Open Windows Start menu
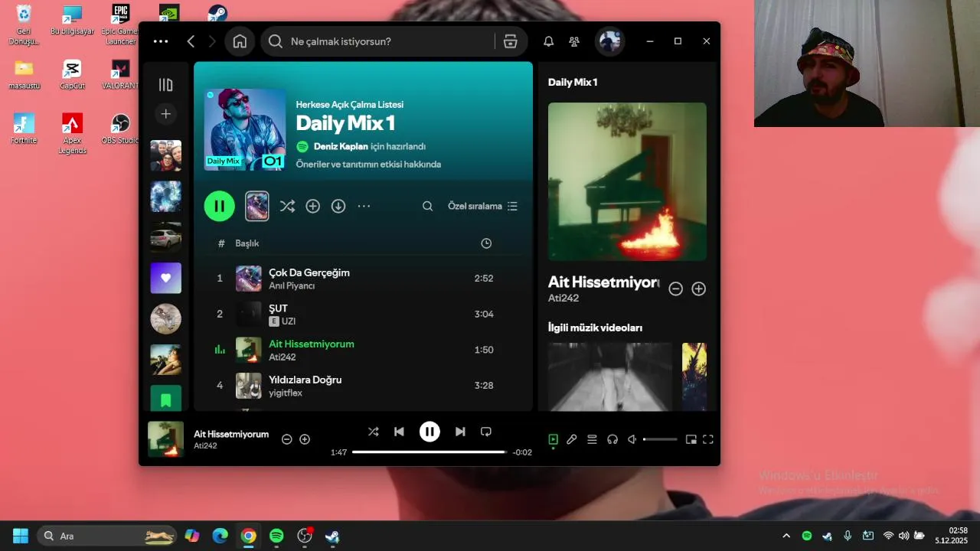This screenshot has height=551, width=980. click(x=21, y=536)
